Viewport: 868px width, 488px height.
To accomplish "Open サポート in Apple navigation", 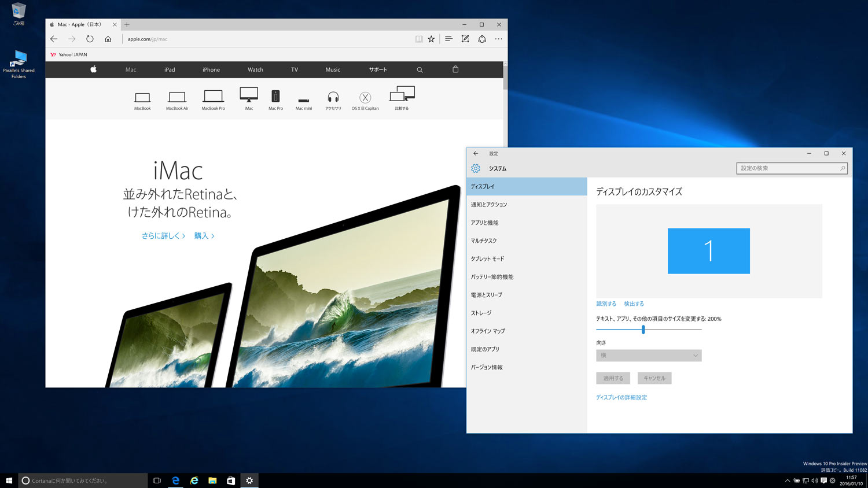I will coord(378,69).
